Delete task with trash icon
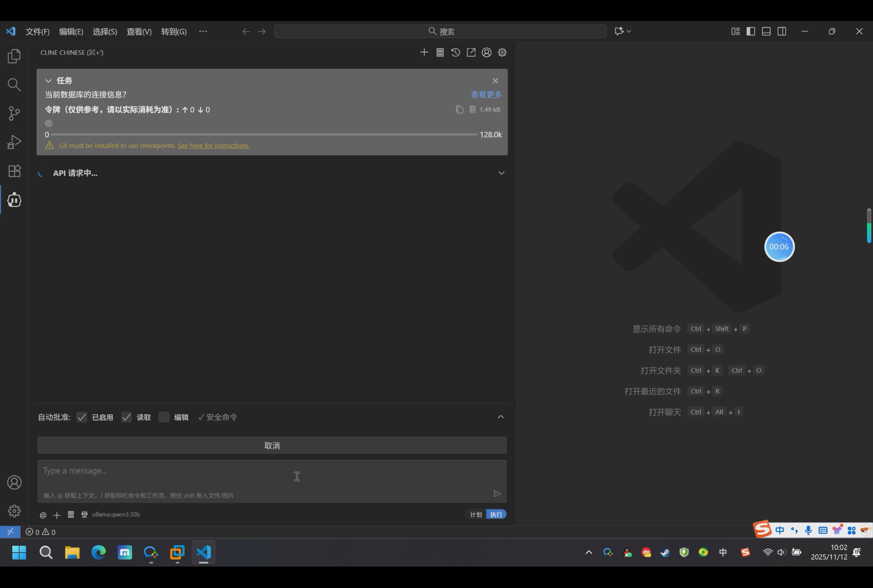This screenshot has width=873, height=588. click(x=473, y=109)
